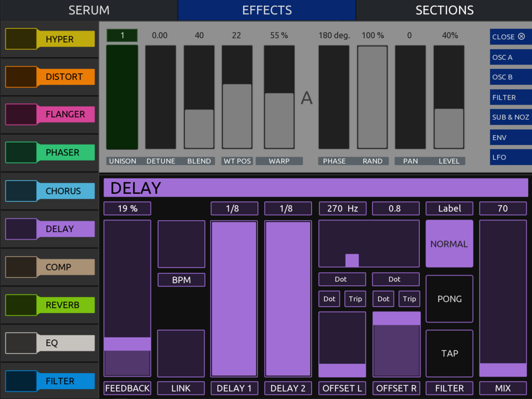This screenshot has height=399, width=532.
Task: Switch to the SERUM tab
Action: point(89,10)
